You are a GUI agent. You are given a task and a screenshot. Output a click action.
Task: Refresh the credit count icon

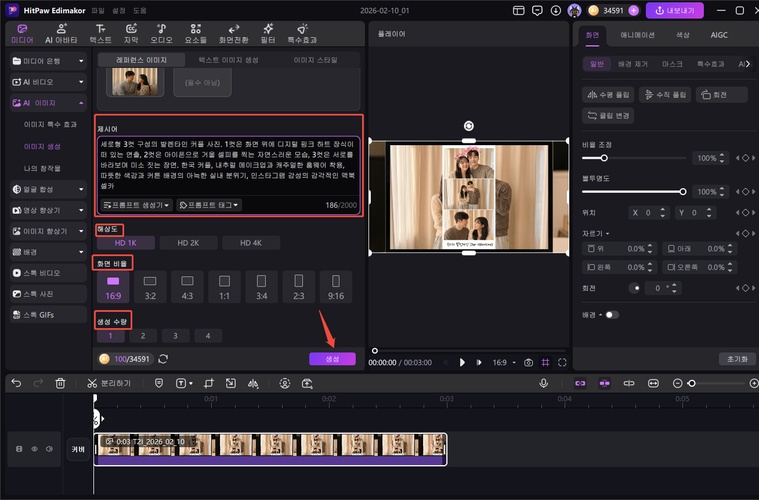[x=163, y=359]
